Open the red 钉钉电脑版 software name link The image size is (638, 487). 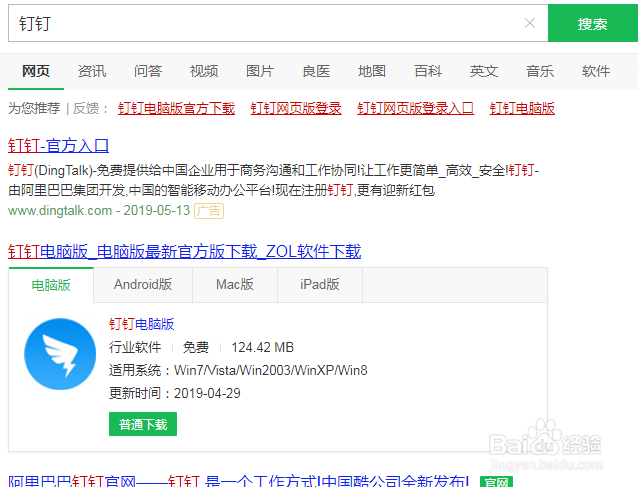[142, 324]
